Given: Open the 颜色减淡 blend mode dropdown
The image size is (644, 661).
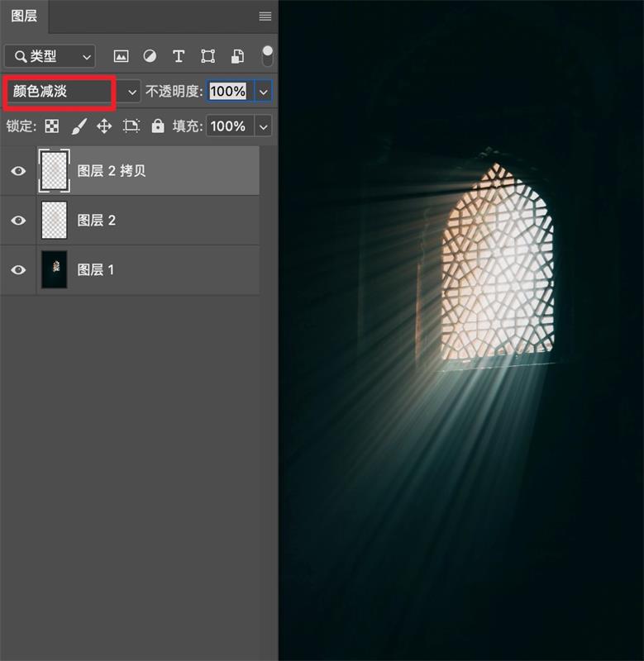Looking at the screenshot, I should click(72, 92).
